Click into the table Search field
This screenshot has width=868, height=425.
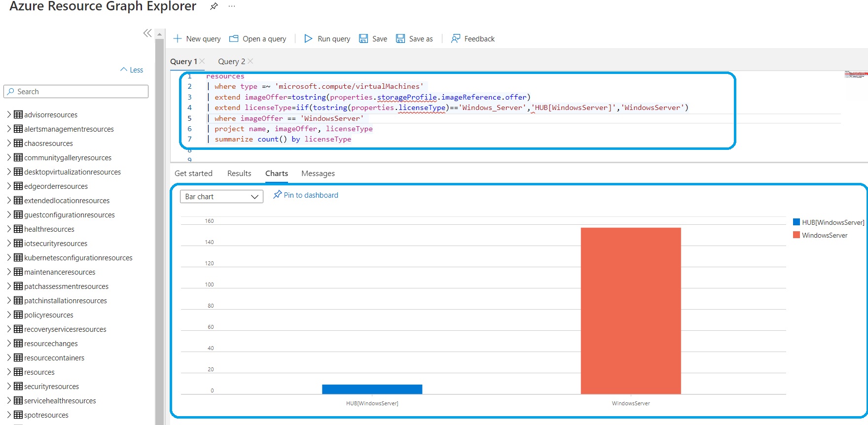point(79,92)
